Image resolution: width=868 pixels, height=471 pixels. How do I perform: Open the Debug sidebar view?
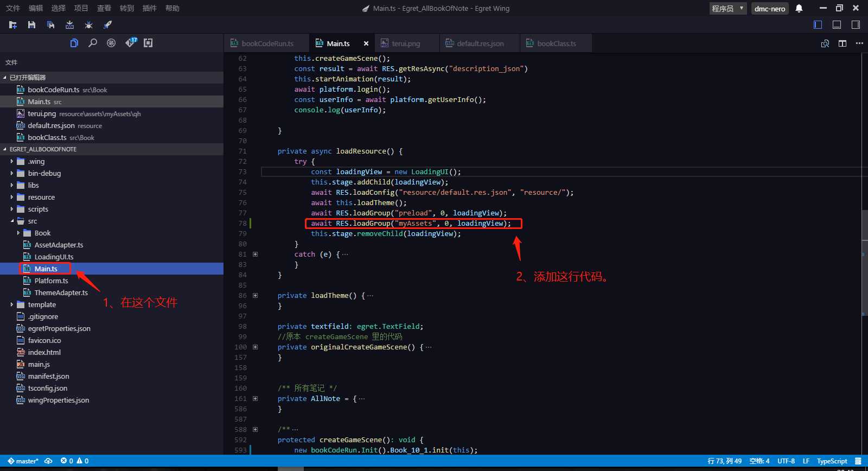pos(111,43)
